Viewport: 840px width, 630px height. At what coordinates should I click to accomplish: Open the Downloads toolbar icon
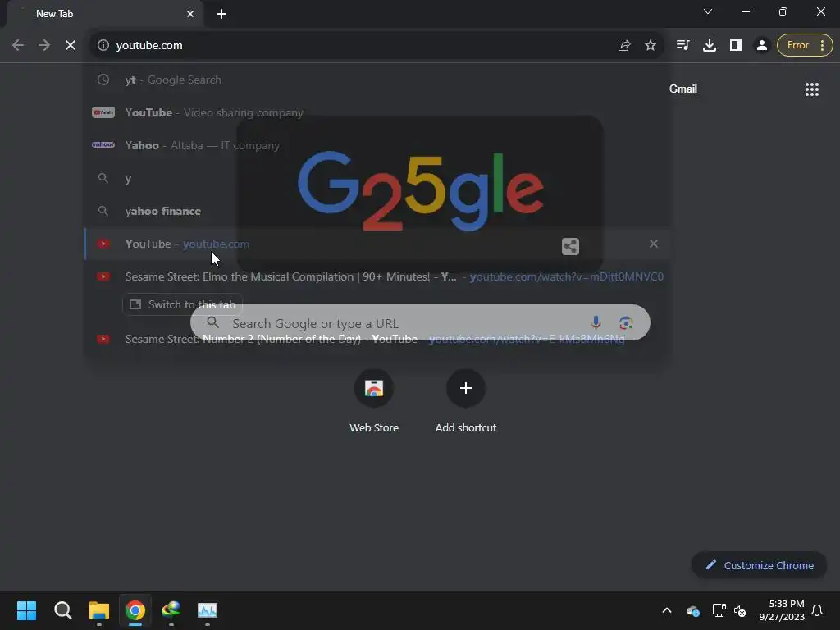pyautogui.click(x=710, y=46)
